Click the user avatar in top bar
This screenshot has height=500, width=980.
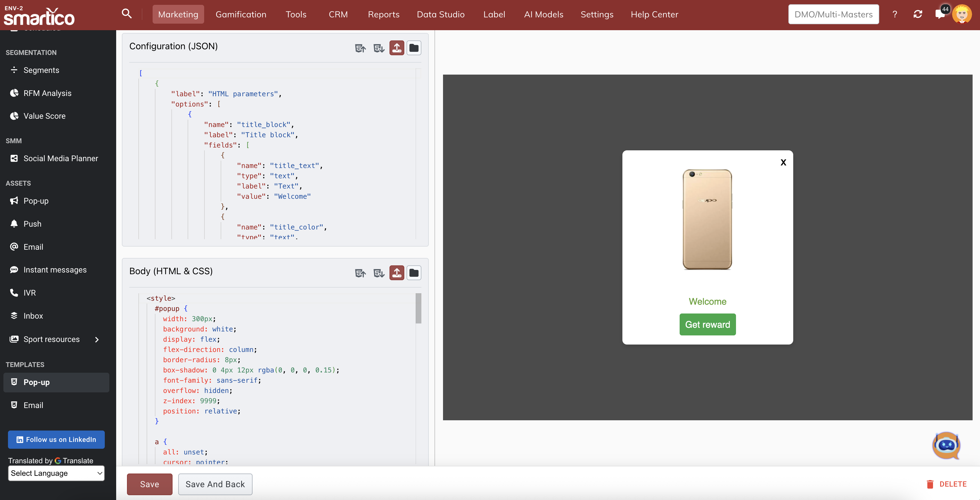[x=962, y=15]
